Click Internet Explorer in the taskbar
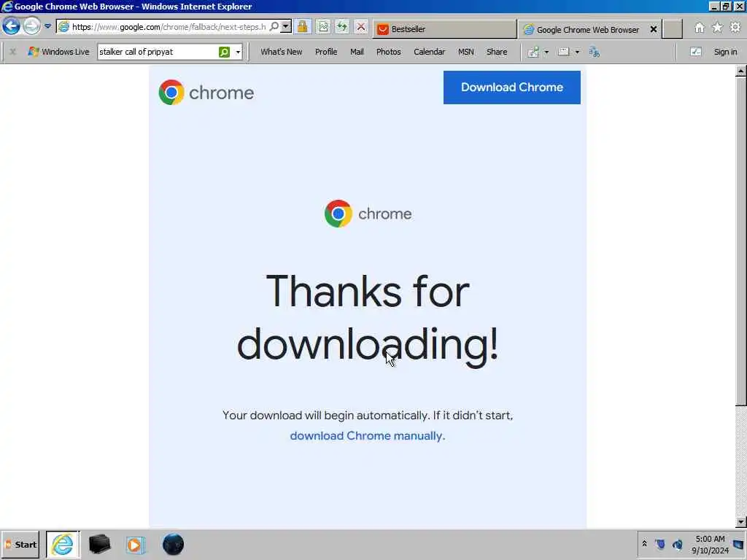747x560 pixels. pos(63,545)
